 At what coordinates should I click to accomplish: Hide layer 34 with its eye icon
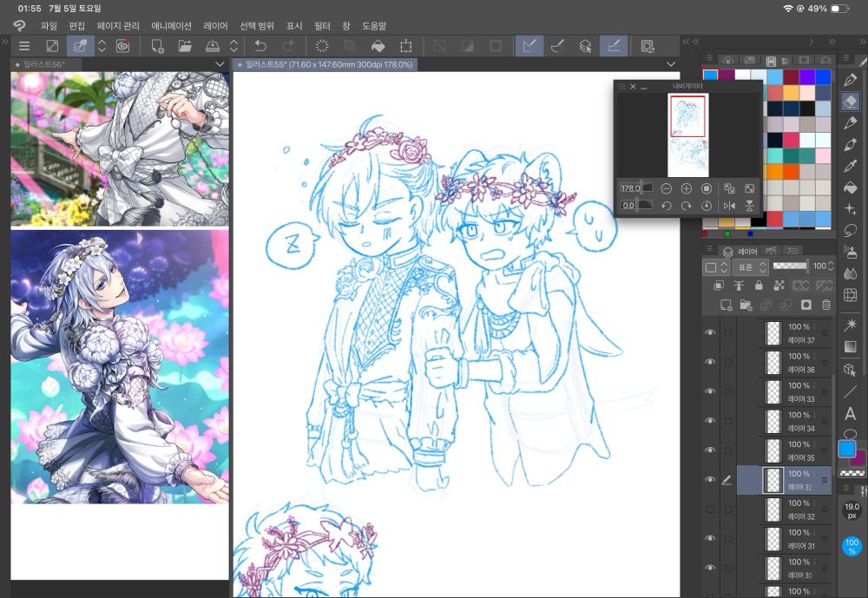pos(710,421)
